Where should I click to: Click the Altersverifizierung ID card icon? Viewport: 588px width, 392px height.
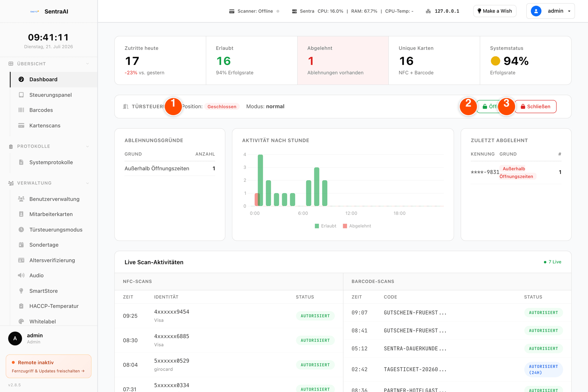[x=21, y=260]
